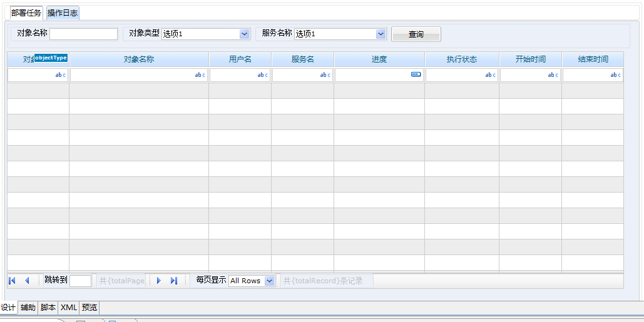
Task: Select the abc text icon under 用户名 column
Action: 262,74
